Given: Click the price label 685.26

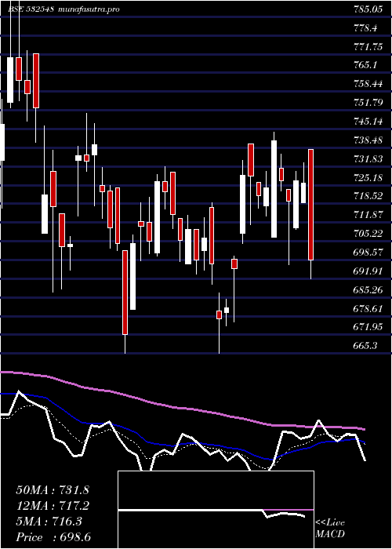Looking at the screenshot, I should click(x=367, y=290).
